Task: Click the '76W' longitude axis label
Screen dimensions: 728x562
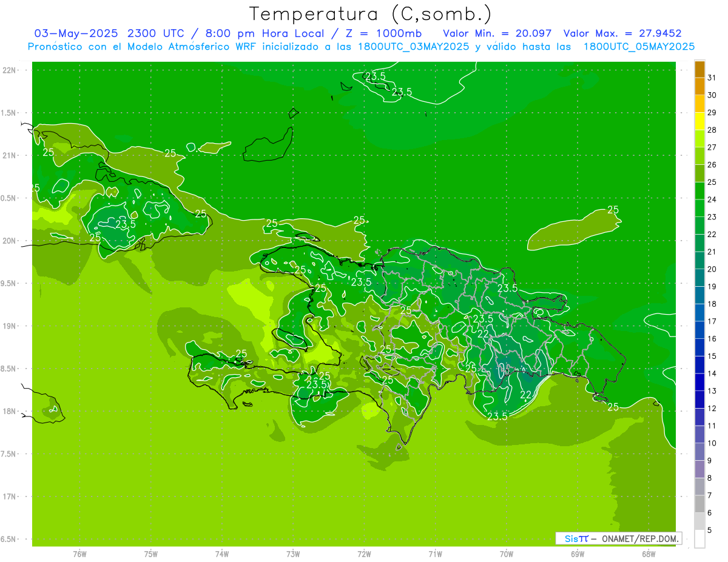Action: click(x=79, y=554)
